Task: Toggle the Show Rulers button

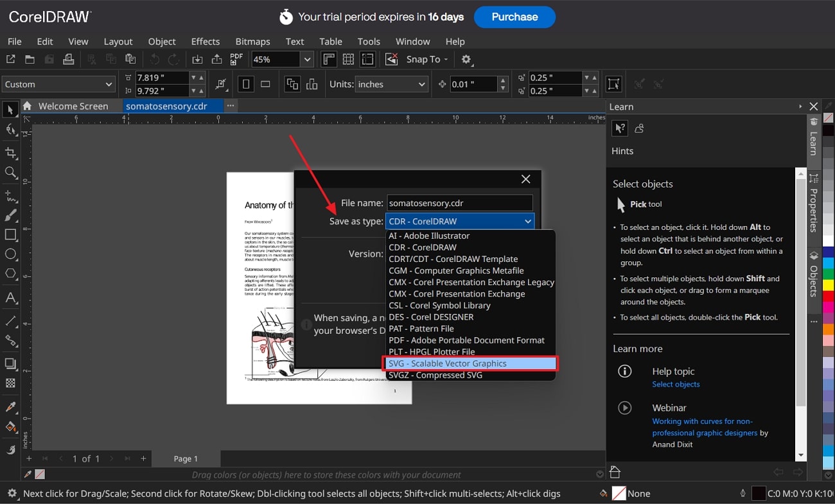Action: (328, 59)
